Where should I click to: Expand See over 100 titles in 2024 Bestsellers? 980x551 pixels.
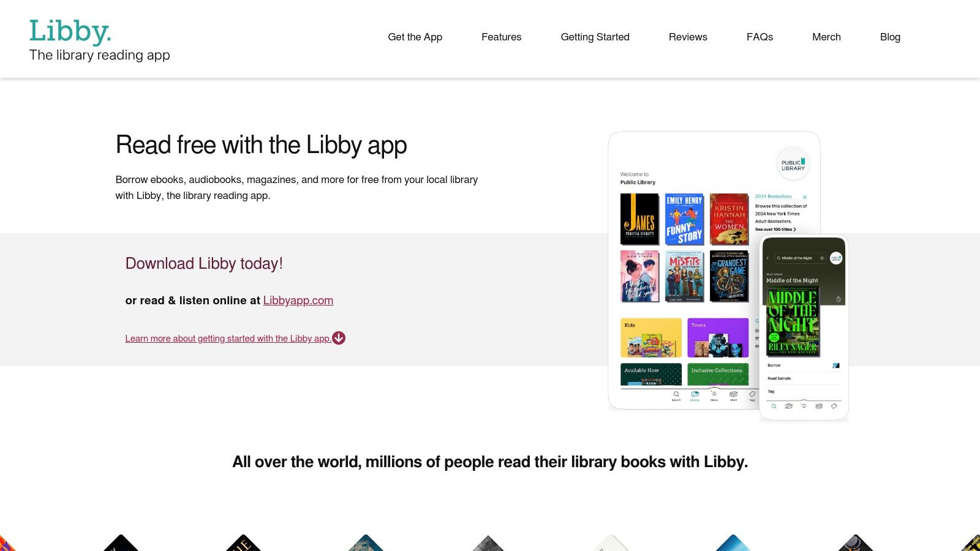[x=775, y=229]
